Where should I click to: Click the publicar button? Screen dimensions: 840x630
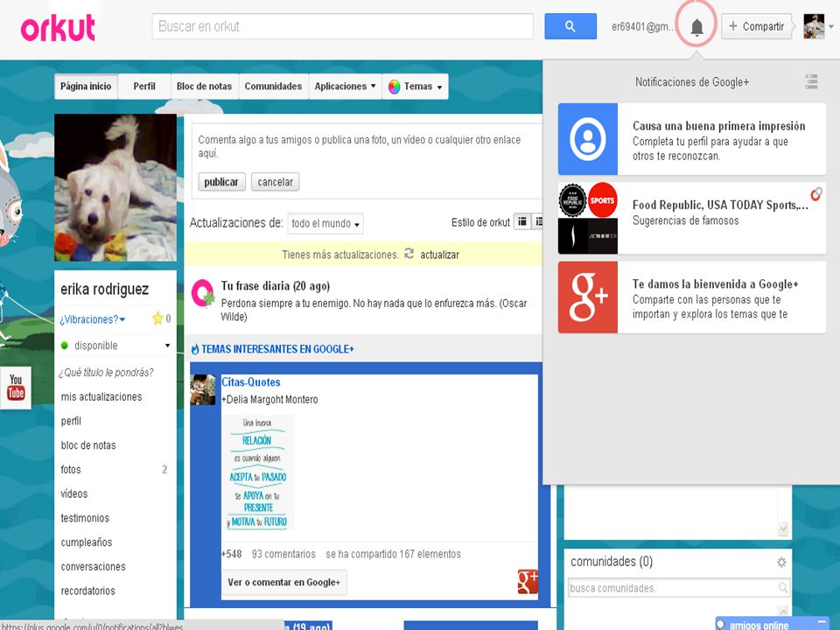point(221,182)
